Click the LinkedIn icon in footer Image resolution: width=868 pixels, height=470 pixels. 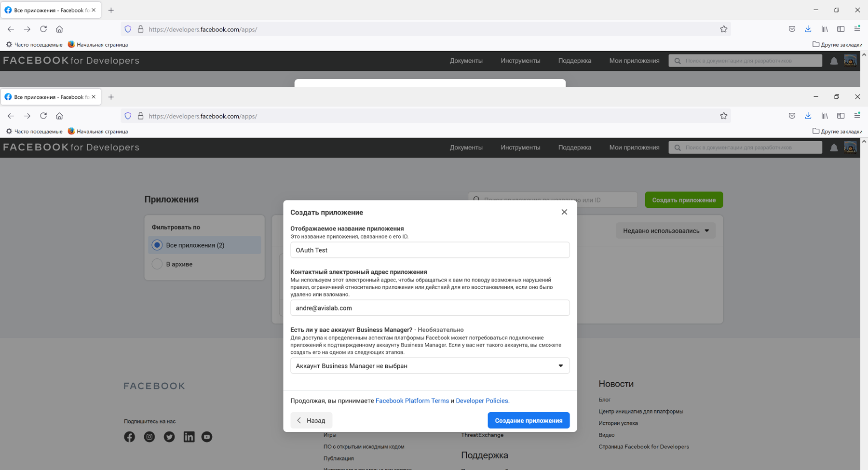tap(189, 437)
